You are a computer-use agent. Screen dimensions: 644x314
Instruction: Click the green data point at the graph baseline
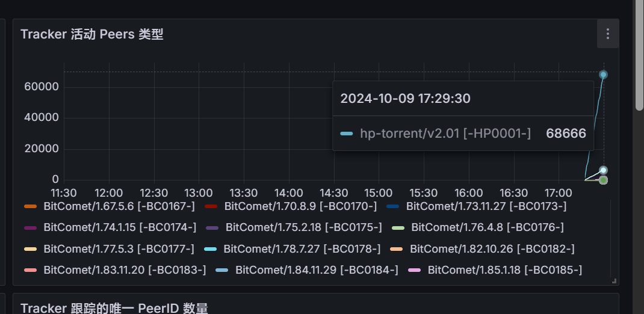[x=603, y=180]
